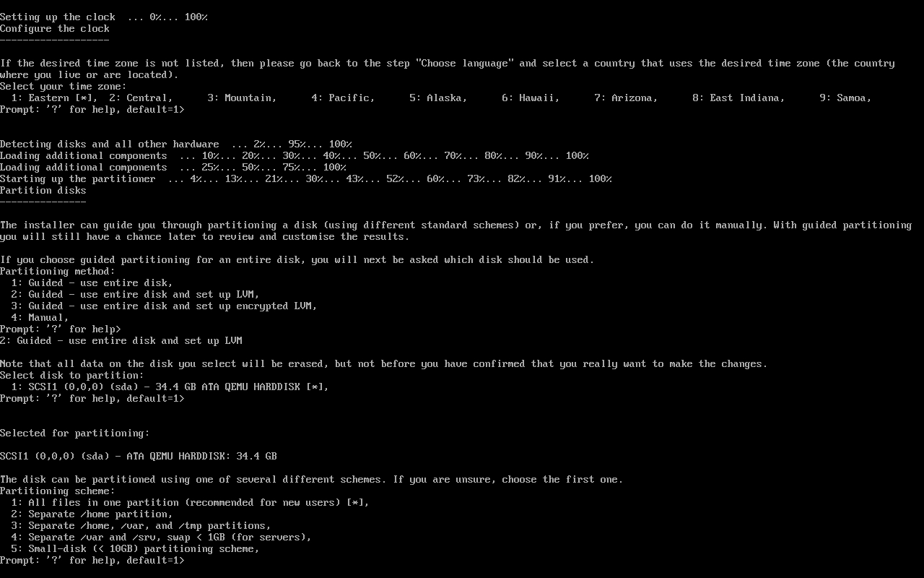This screenshot has height=578, width=924.
Task: Pick the encrypted LVM partitioning method
Action: tap(164, 306)
